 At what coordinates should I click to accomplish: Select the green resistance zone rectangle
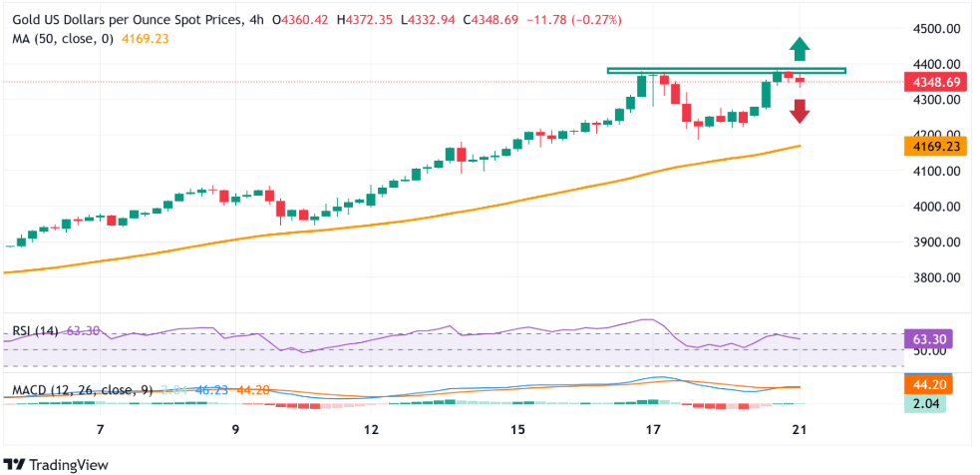click(726, 71)
